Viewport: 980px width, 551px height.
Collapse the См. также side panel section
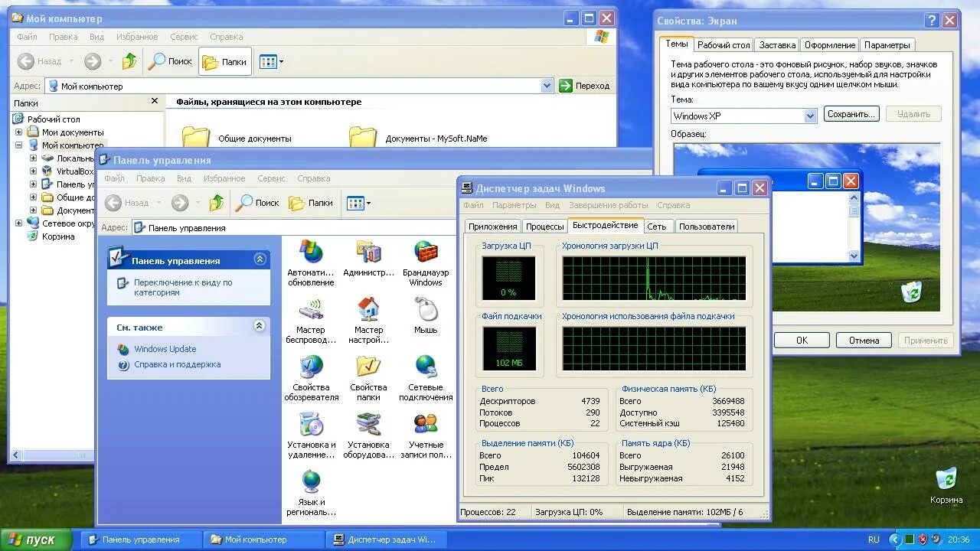tap(260, 326)
